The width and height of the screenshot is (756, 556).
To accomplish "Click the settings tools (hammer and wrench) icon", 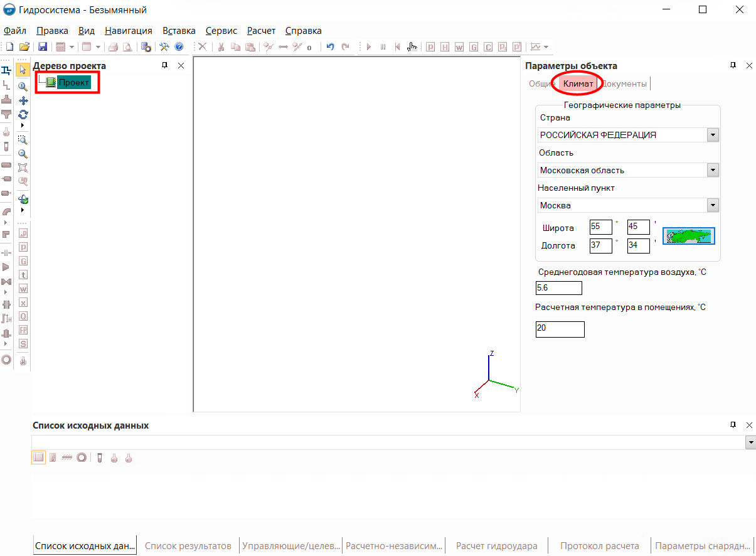I will [x=165, y=47].
